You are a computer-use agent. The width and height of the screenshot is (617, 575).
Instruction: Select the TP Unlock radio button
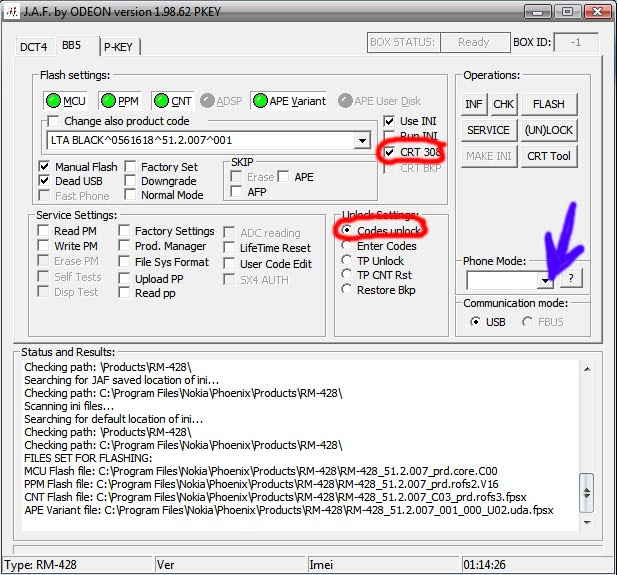coord(346,260)
